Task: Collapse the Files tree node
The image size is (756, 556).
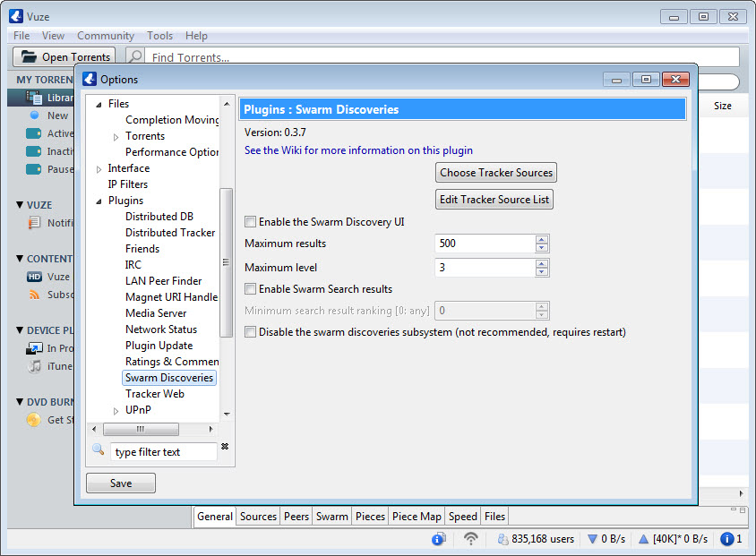Action: pyautogui.click(x=99, y=105)
